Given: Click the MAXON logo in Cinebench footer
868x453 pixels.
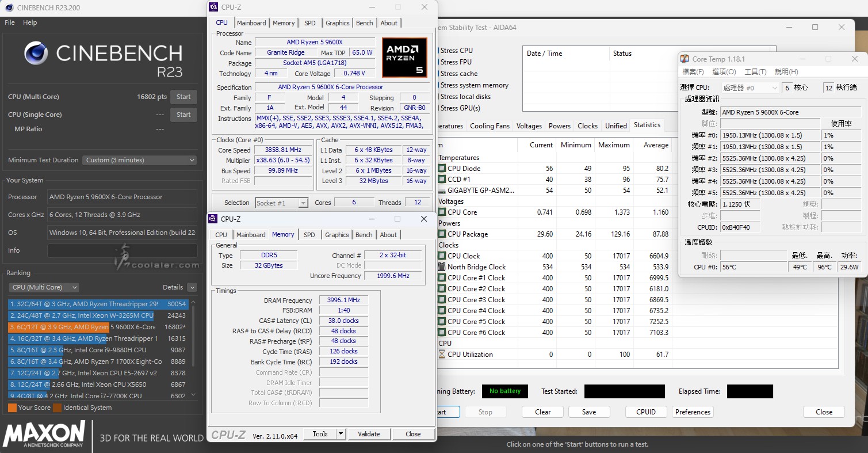Looking at the screenshot, I should pos(44,433).
